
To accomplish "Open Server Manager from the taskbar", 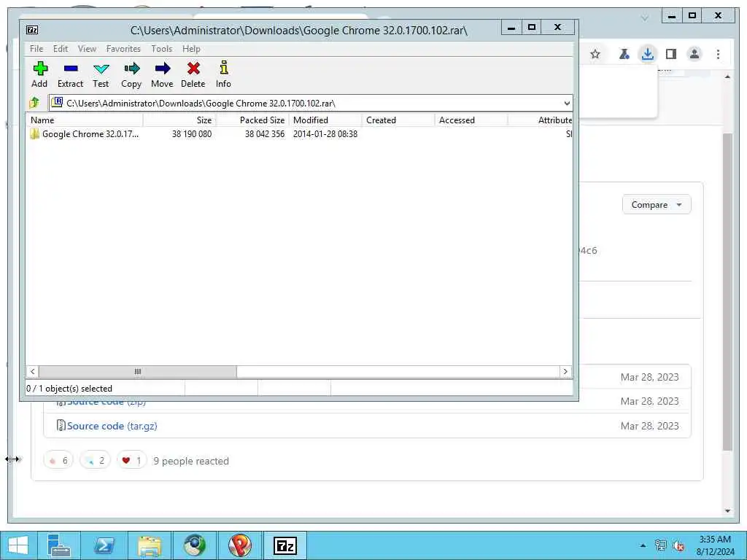I will [x=59, y=545].
